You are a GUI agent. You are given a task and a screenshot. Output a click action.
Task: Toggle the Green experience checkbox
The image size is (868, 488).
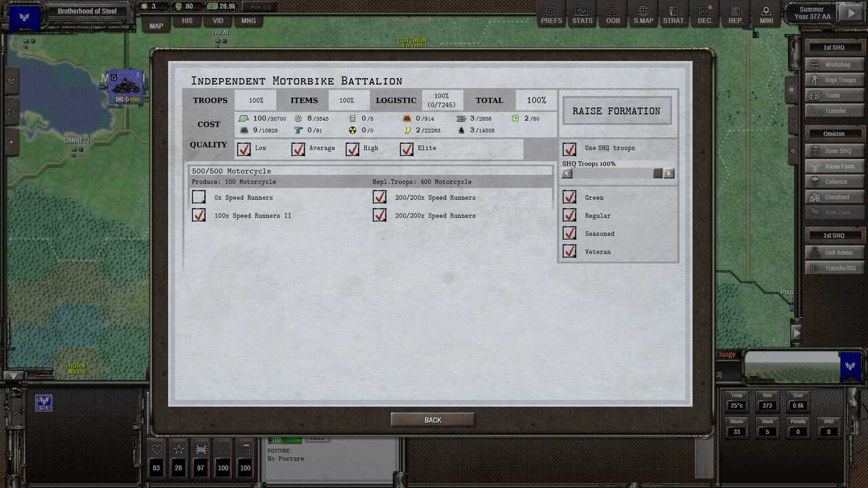coord(570,197)
